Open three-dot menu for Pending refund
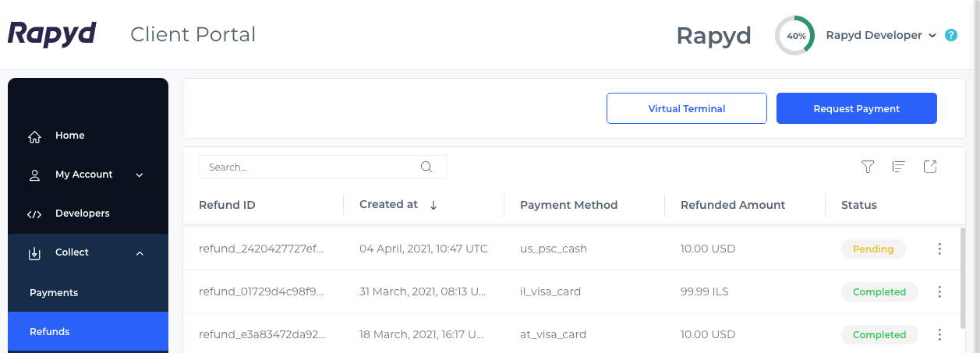Viewport: 980px width, 353px height. coord(939,249)
